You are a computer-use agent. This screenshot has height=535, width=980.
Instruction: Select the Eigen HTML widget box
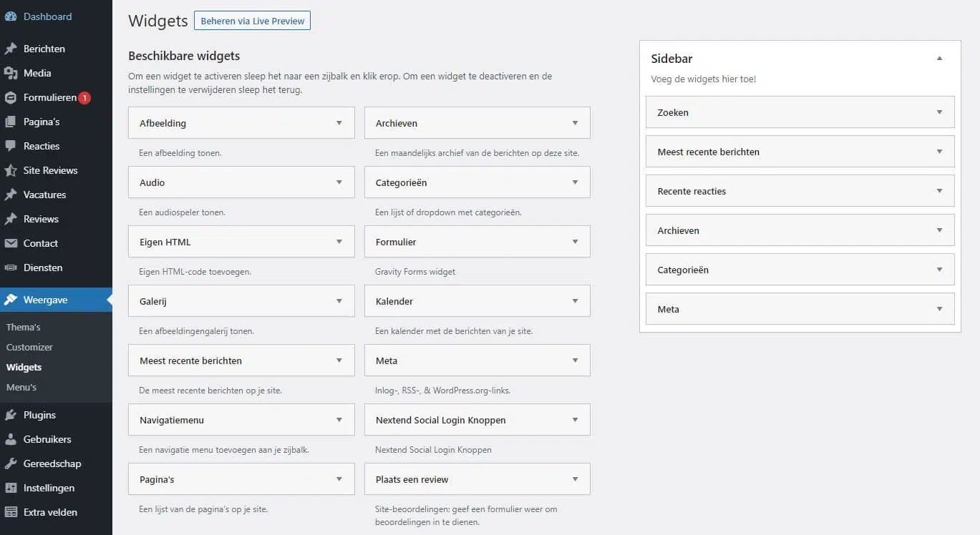(x=229, y=242)
